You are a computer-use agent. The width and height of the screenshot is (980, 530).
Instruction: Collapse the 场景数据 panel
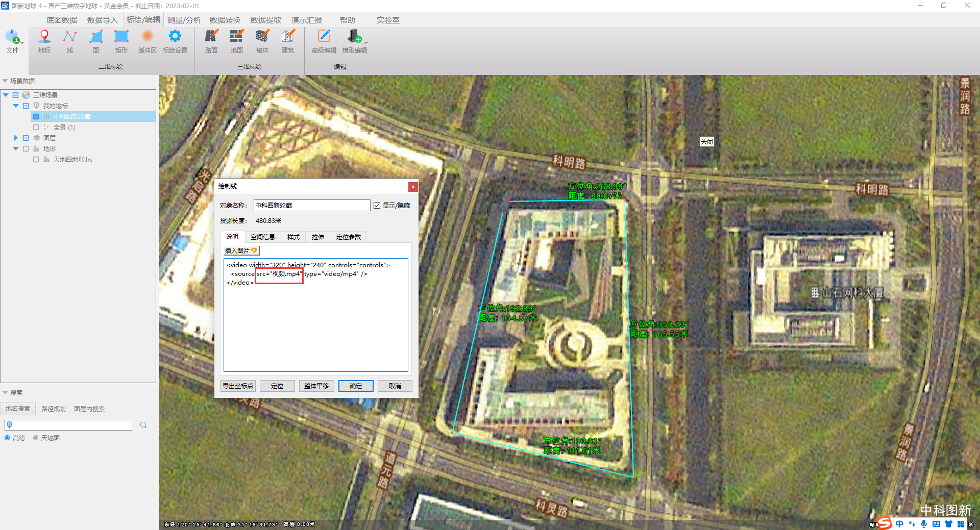pyautogui.click(x=5, y=81)
